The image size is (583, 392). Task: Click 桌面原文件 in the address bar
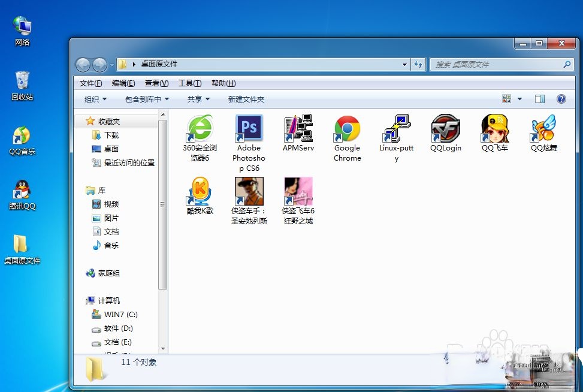(x=159, y=64)
